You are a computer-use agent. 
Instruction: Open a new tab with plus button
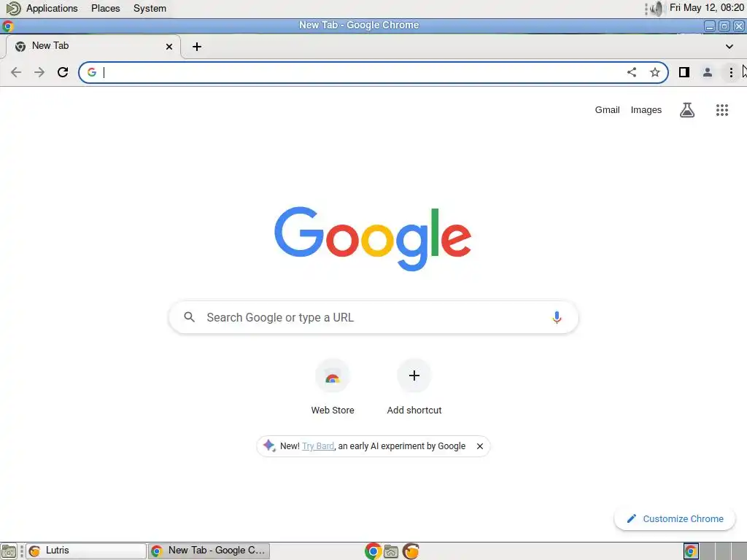[x=197, y=47]
